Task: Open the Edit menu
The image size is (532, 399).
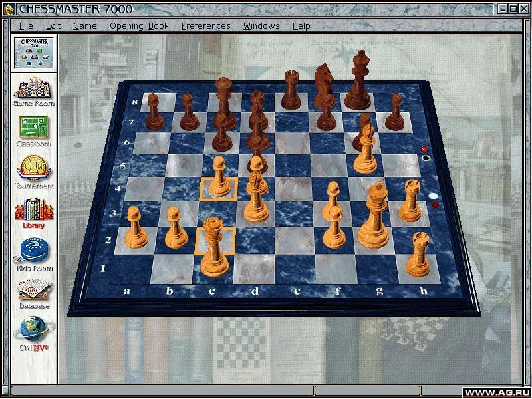Action: click(x=53, y=26)
